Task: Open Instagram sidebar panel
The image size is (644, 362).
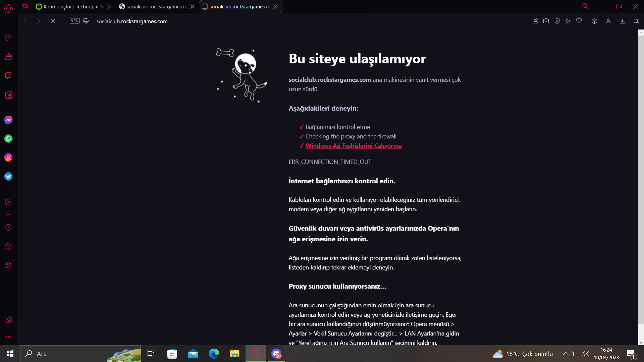Action: coord(8,158)
